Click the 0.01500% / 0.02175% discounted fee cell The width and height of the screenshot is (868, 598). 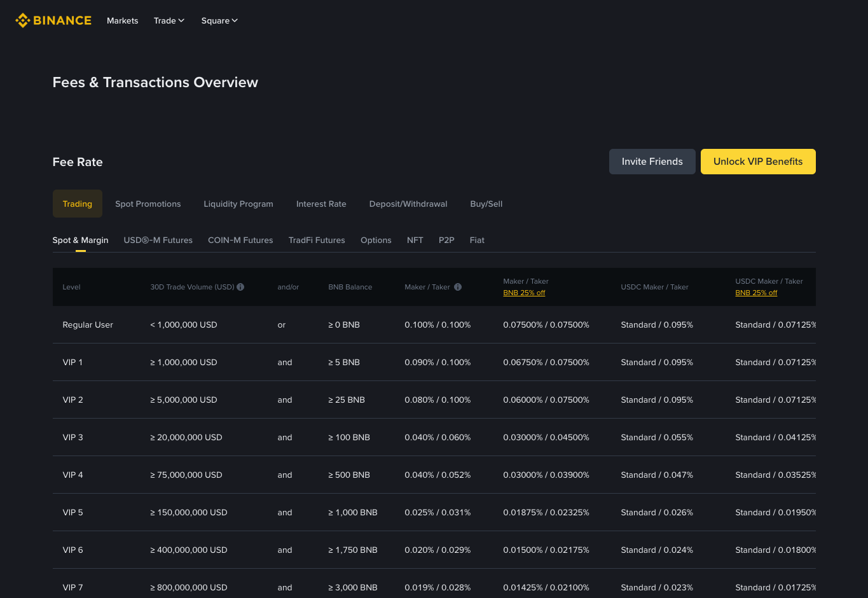[x=546, y=550]
